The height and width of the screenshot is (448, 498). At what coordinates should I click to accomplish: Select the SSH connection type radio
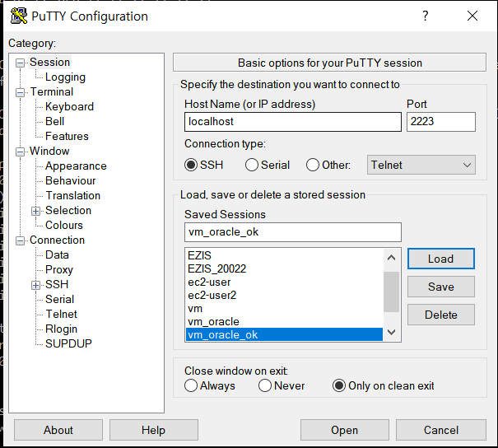(191, 165)
